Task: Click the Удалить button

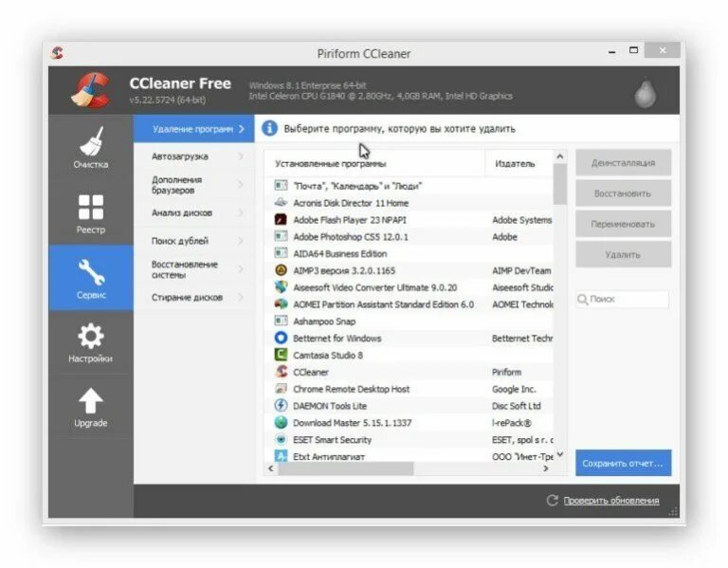Action: pos(624,254)
